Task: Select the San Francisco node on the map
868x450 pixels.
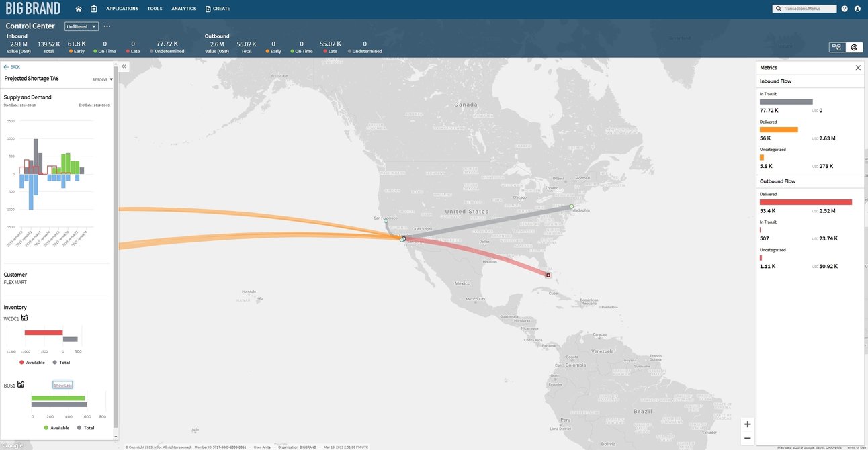Action: pos(386,221)
